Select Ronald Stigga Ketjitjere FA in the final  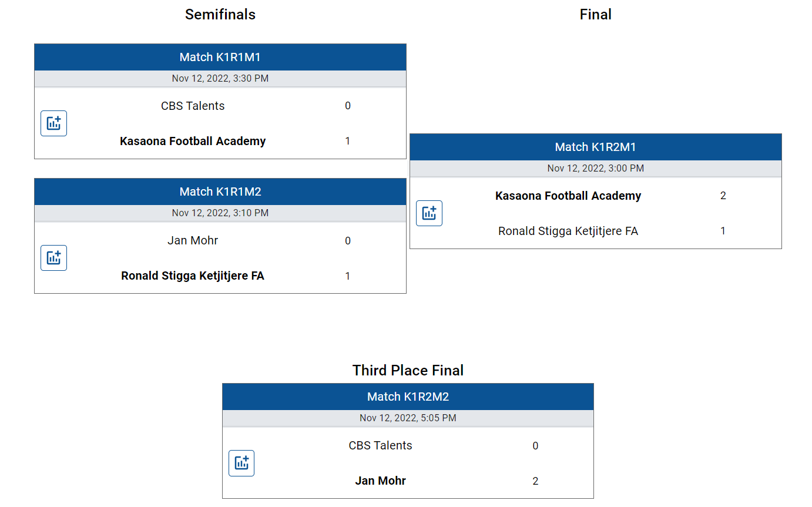pyautogui.click(x=568, y=231)
